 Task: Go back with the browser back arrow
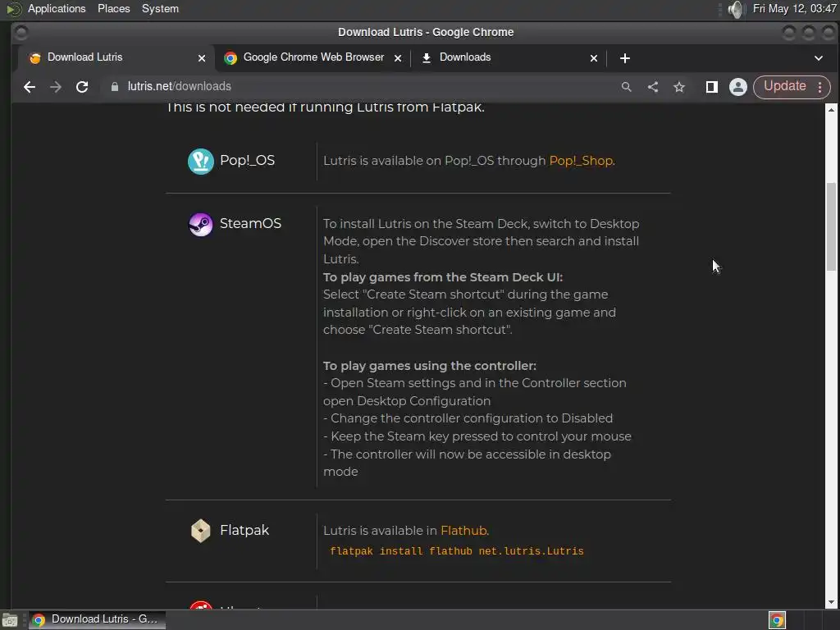tap(30, 87)
